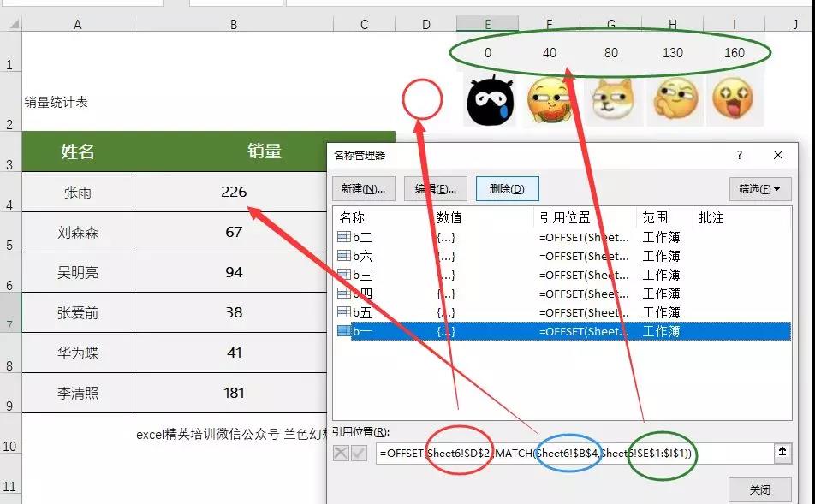Click the 删除(D) button

[508, 188]
